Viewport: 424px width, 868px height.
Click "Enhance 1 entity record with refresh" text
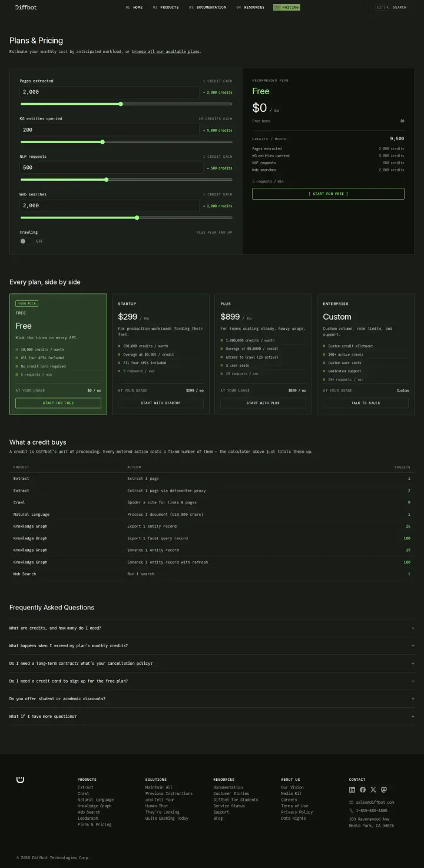(168, 562)
